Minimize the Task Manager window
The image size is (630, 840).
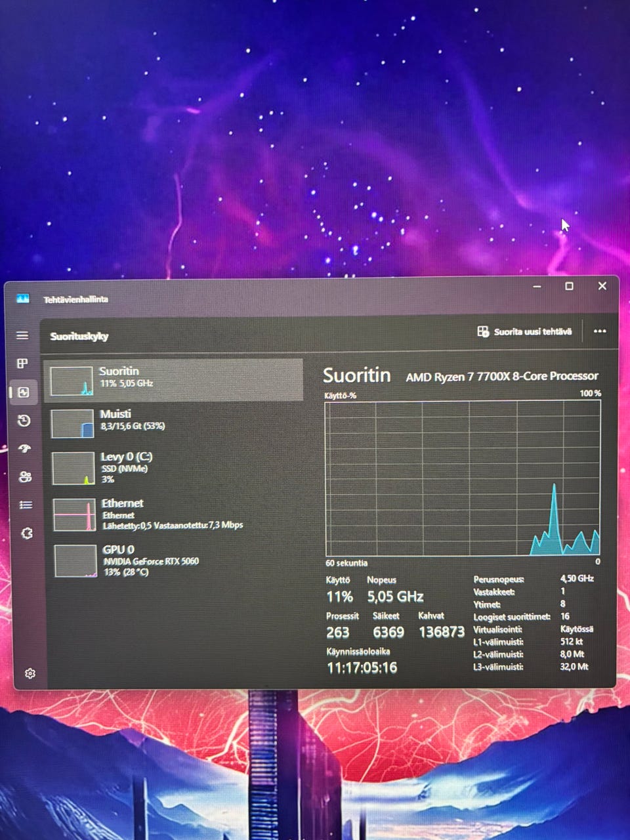click(x=537, y=286)
